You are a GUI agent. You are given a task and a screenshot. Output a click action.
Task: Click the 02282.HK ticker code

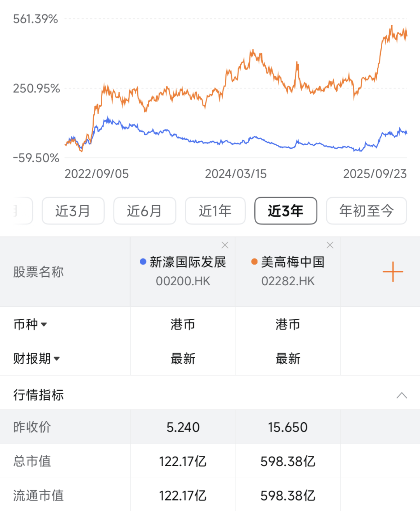pyautogui.click(x=288, y=281)
